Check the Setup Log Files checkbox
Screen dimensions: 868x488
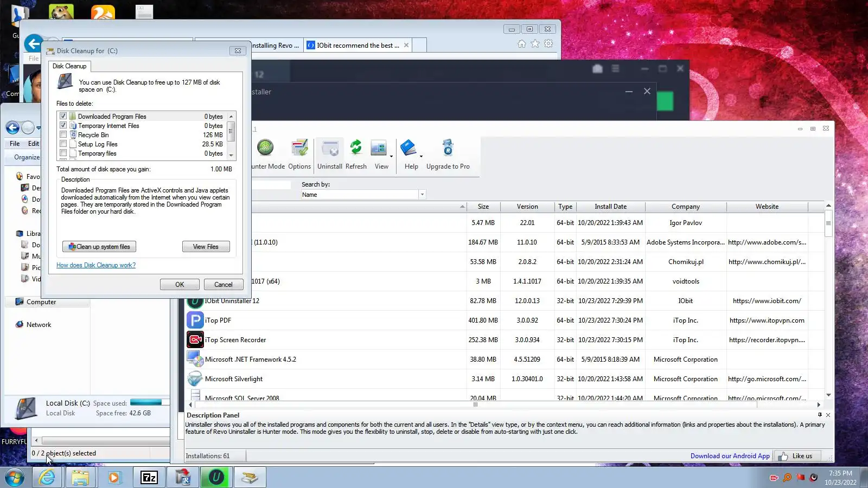pyautogui.click(x=63, y=144)
